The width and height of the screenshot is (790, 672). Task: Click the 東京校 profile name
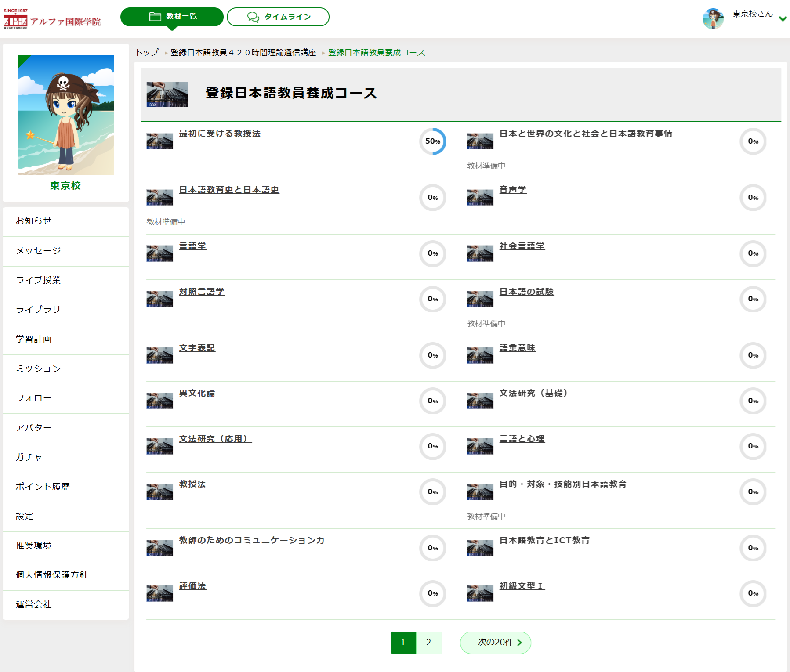click(x=65, y=186)
